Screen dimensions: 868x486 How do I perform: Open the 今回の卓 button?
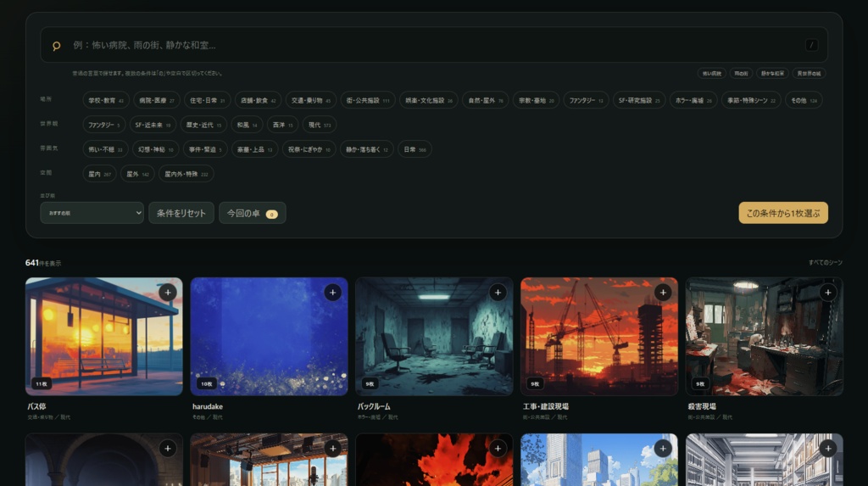click(x=252, y=213)
